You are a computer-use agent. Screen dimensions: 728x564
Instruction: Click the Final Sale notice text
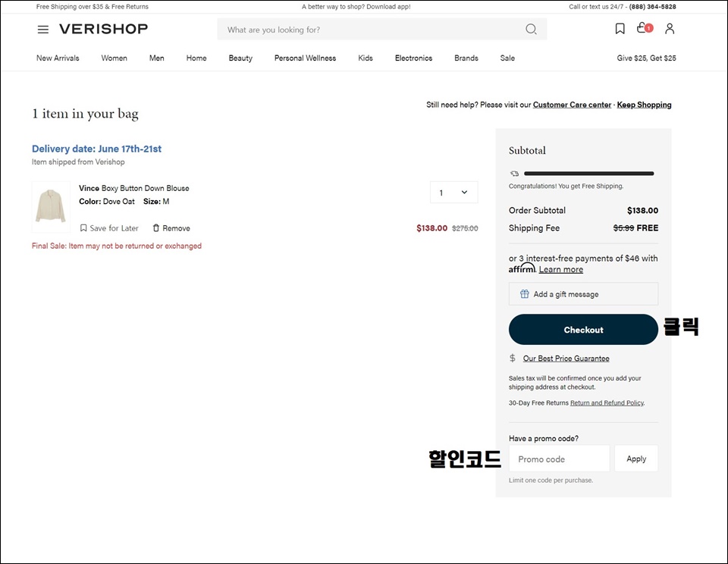tap(117, 246)
